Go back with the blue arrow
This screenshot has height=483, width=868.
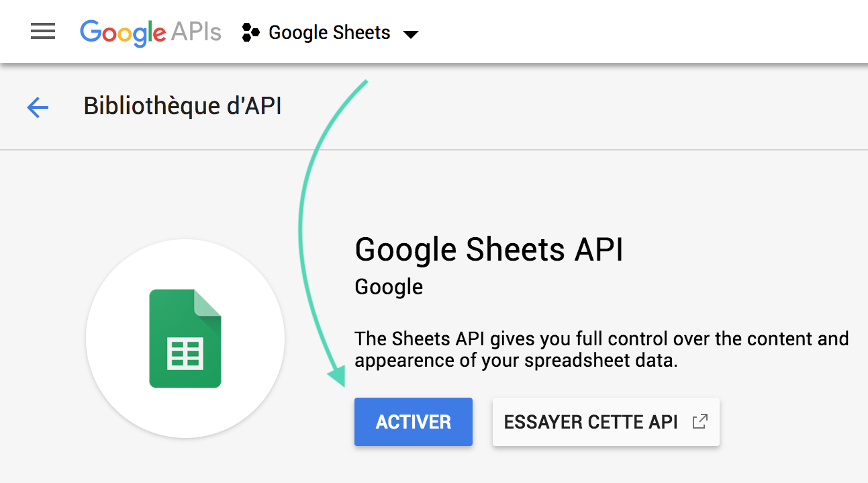38,107
